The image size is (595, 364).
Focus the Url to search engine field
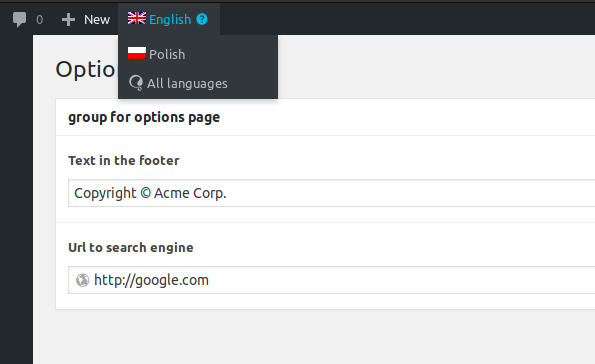click(x=332, y=280)
